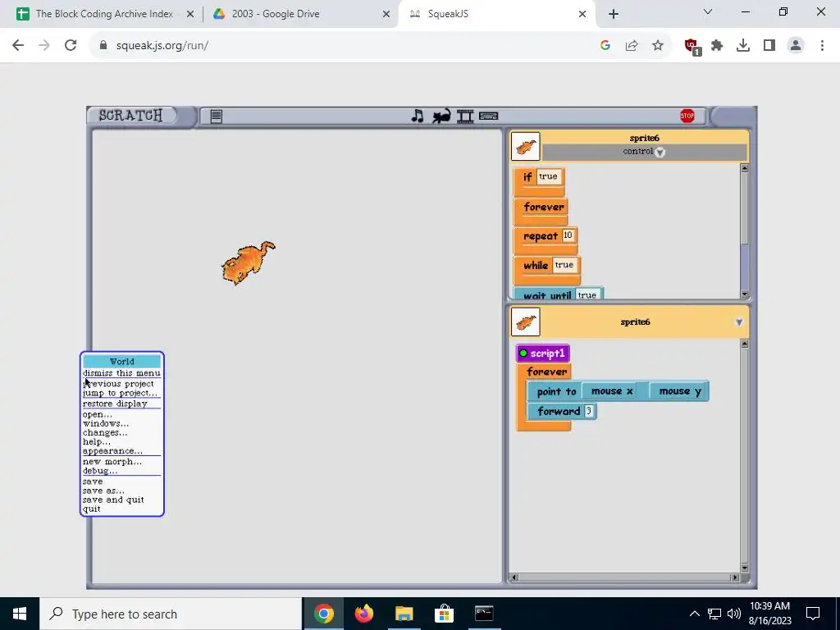Click palette scrollbar down arrow
Image resolution: width=840 pixels, height=630 pixels.
tap(744, 294)
